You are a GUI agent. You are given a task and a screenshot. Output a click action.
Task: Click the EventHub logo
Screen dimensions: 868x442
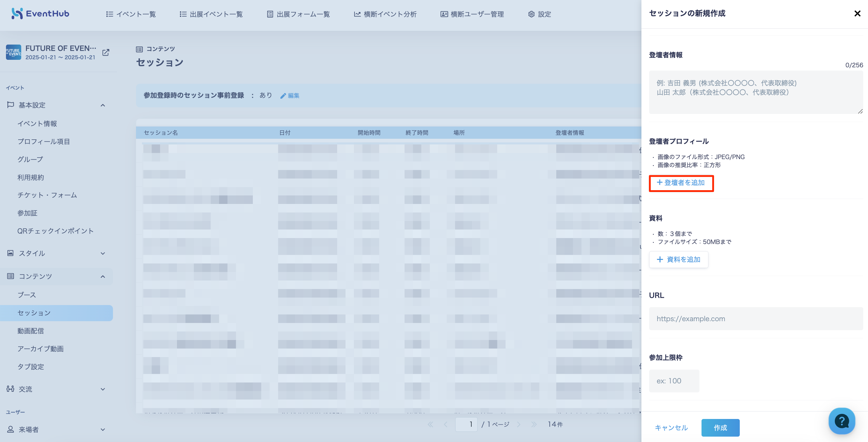(x=40, y=13)
